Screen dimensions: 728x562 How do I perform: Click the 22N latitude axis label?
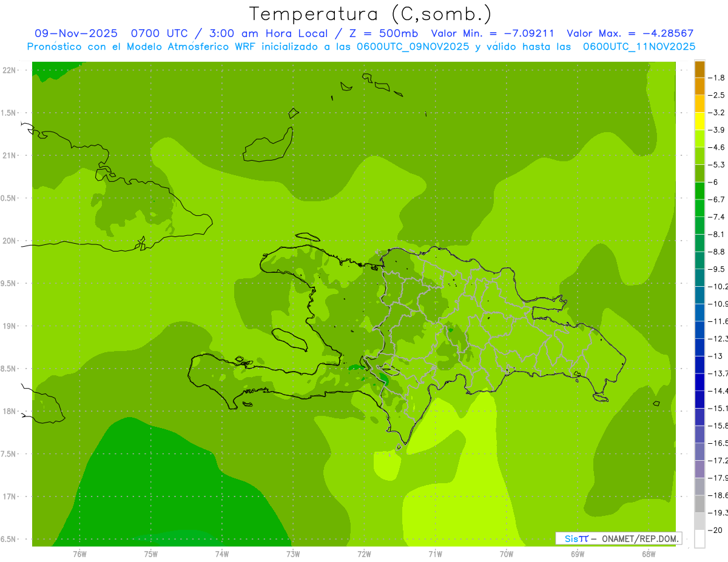pyautogui.click(x=8, y=70)
